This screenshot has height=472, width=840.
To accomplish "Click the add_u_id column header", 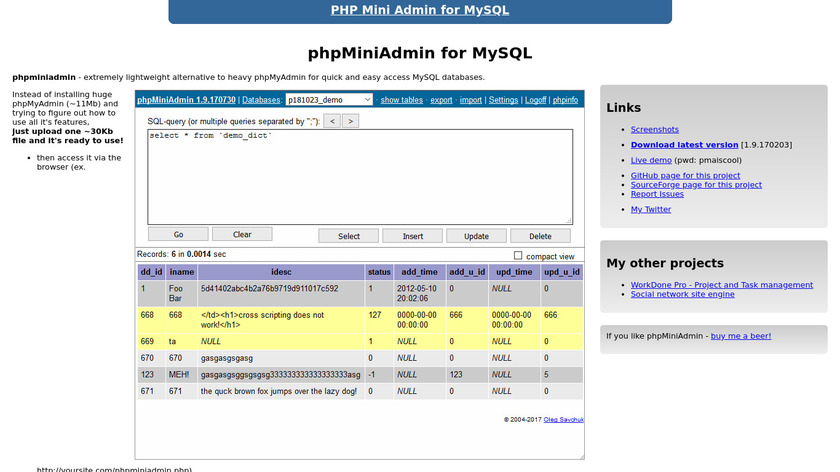I will (x=467, y=272).
